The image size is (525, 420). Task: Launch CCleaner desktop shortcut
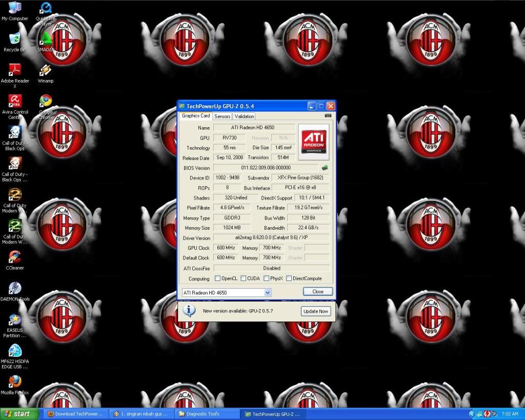tap(15, 261)
